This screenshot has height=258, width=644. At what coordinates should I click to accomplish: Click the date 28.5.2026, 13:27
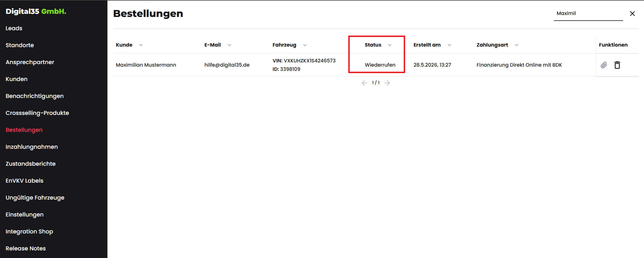[432, 65]
